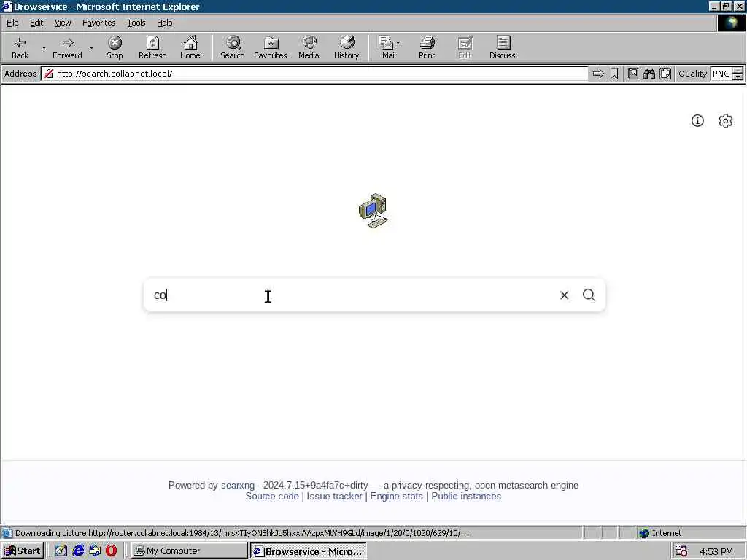This screenshot has height=560, width=747.
Task: Submit search with magnifier icon
Action: (x=589, y=295)
